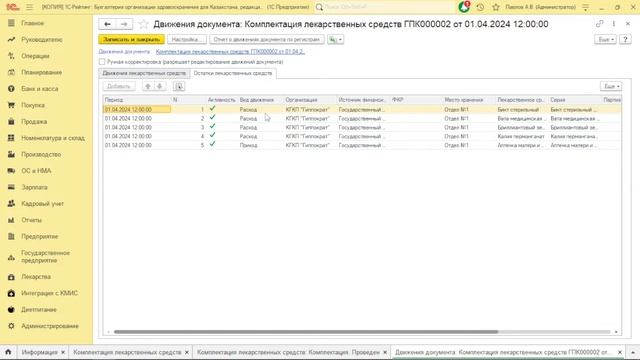Open the history clock icon
Viewport: 640px width, 360px height.
point(480,7)
